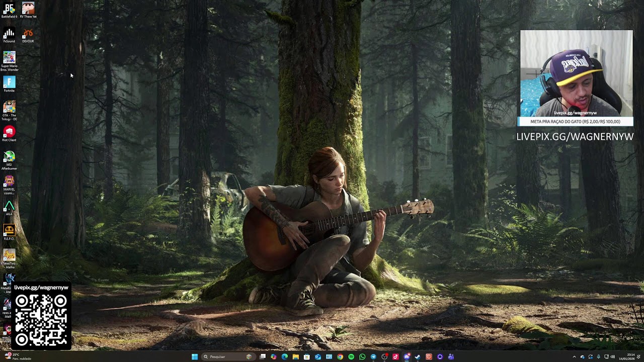Click the LIVEPIX.GG/WAGNERNYW text
The height and width of the screenshot is (362, 644).
click(x=575, y=137)
